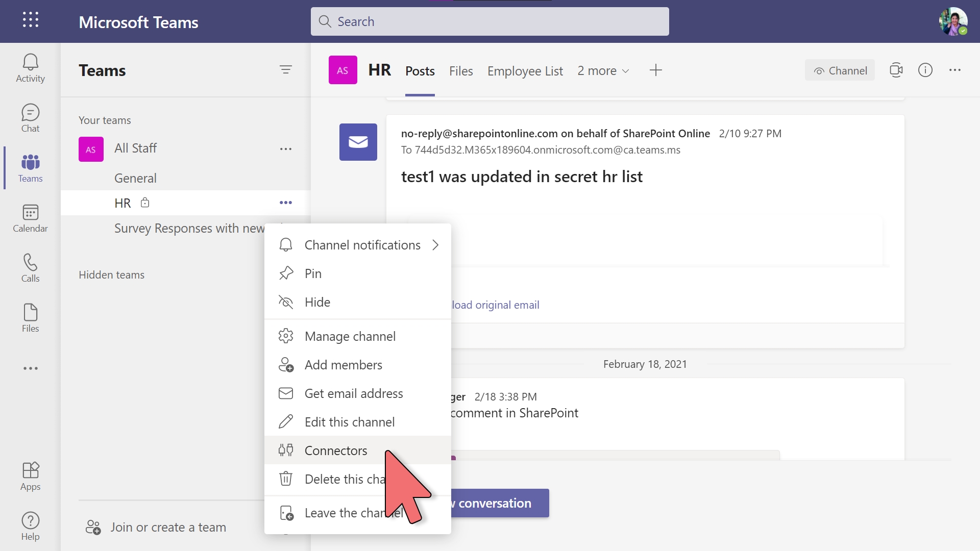The image size is (980, 551).
Task: Open Help section
Action: (30, 526)
